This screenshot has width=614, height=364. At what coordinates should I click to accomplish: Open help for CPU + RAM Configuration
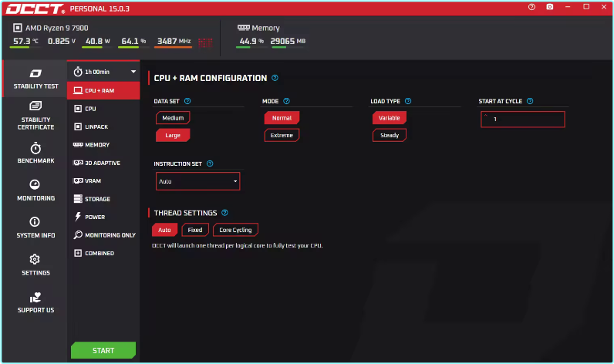[275, 78]
